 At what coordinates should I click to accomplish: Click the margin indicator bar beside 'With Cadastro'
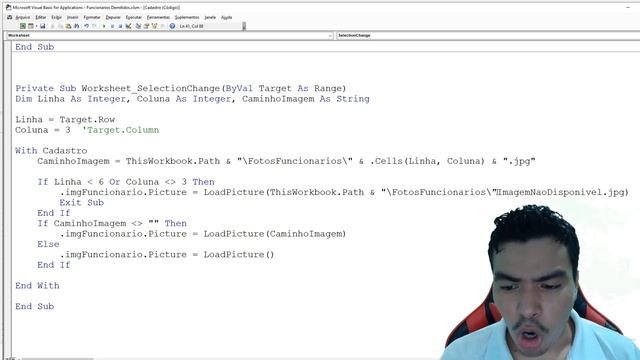[x=8, y=151]
